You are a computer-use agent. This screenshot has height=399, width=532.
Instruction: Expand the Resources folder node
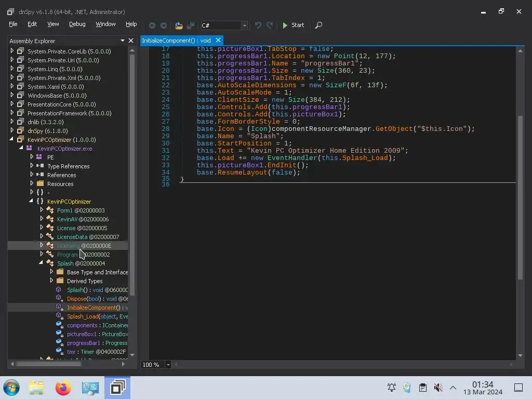32,183
